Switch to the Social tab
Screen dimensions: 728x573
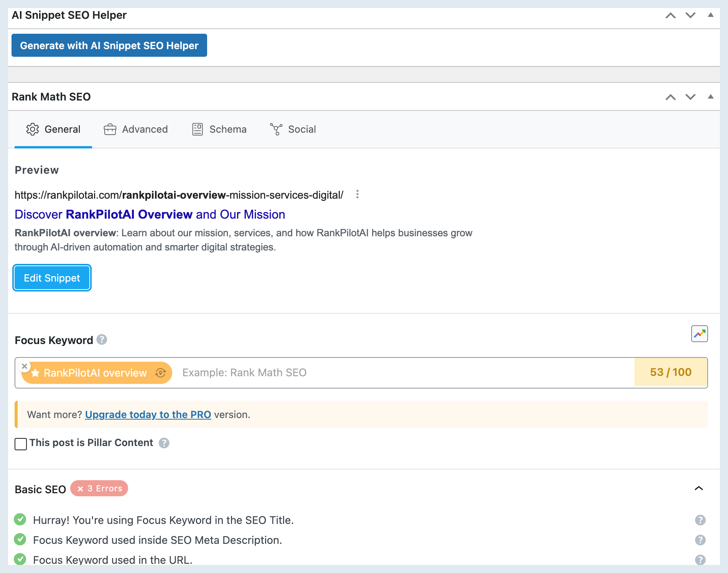[x=293, y=129]
